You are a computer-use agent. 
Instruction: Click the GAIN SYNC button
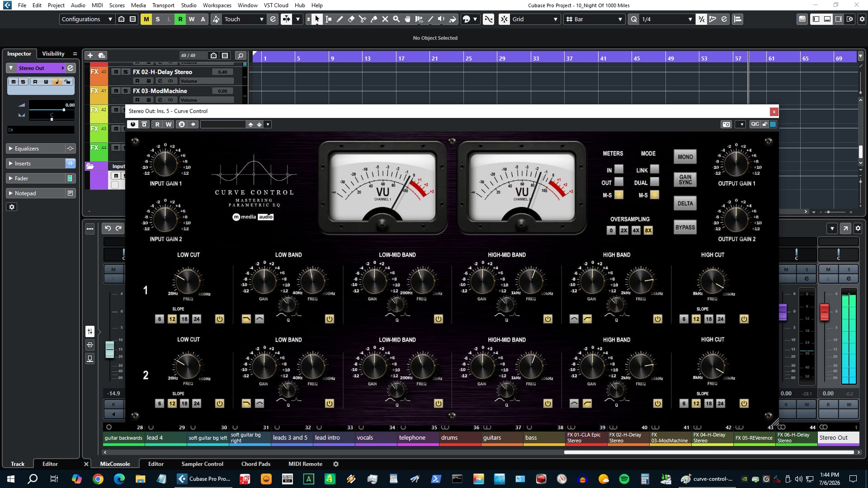coord(685,180)
